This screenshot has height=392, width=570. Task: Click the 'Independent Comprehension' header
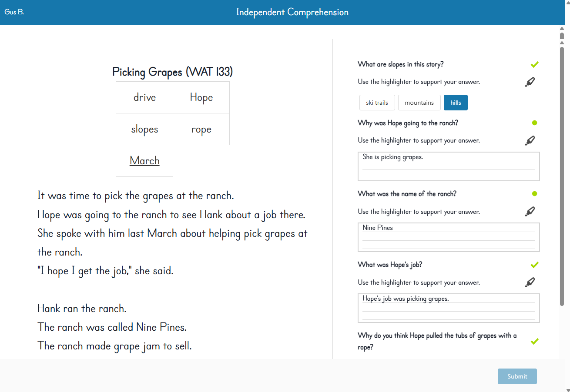292,12
